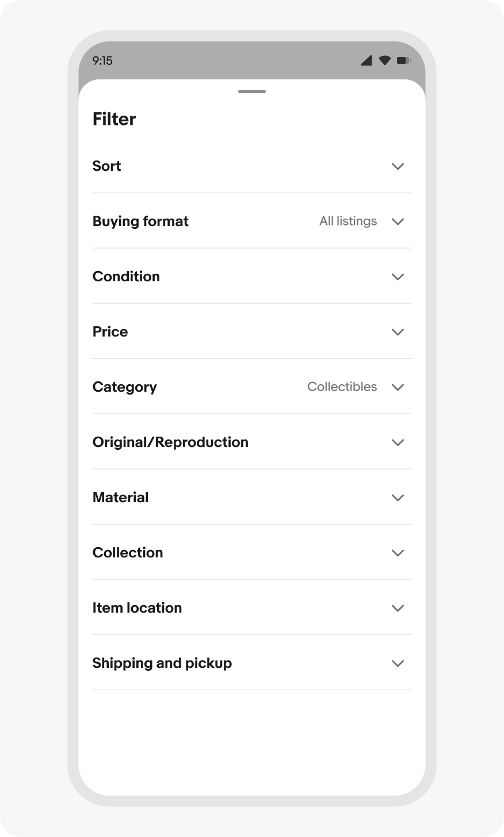Open the Category dropdown showing Collectibles
504x837 pixels.
tap(398, 387)
